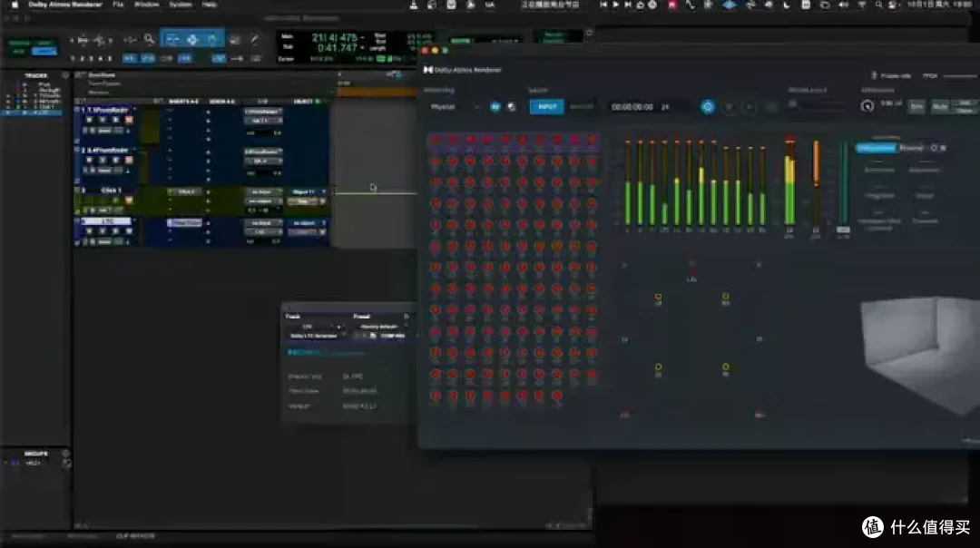The image size is (980, 548).
Task: Select speaker monitoring icon in Renderer
Action: click(x=495, y=107)
